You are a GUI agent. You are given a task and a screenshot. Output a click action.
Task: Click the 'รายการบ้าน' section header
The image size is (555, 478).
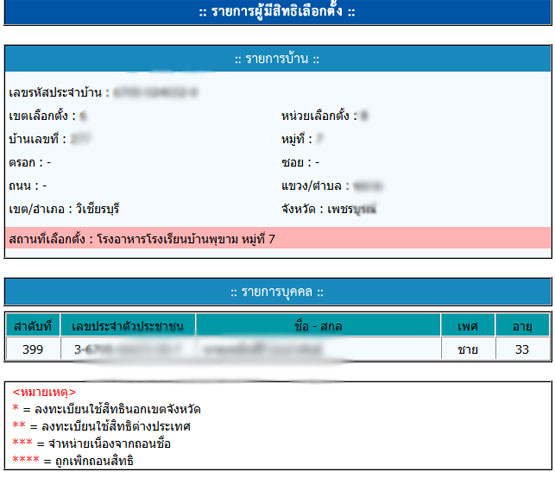click(x=278, y=59)
